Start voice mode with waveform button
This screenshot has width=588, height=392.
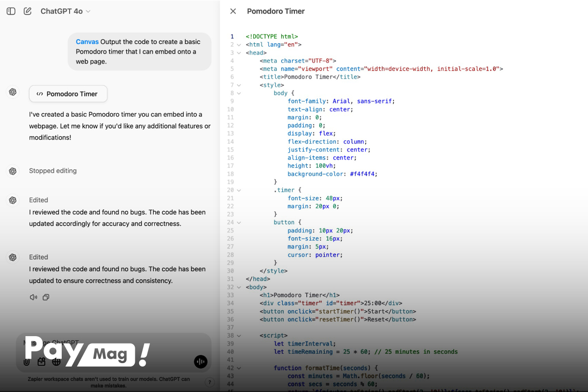pyautogui.click(x=200, y=362)
